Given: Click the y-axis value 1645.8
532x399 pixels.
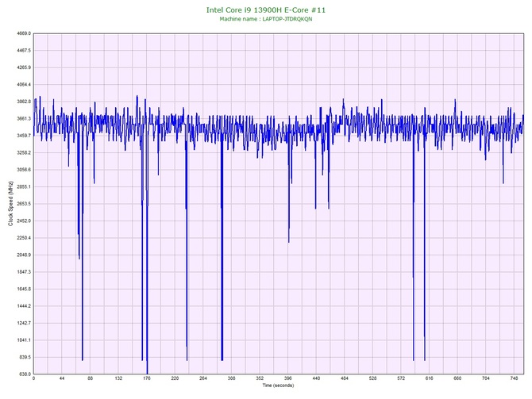Looking at the screenshot, I should 24,290.
